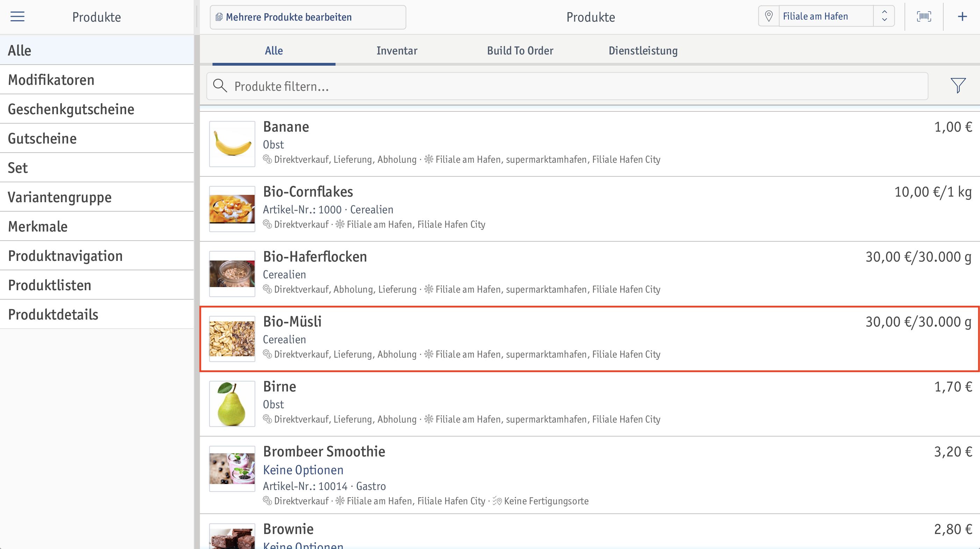Open the Bio-Cornflakes product name
980x549 pixels.
pyautogui.click(x=308, y=192)
